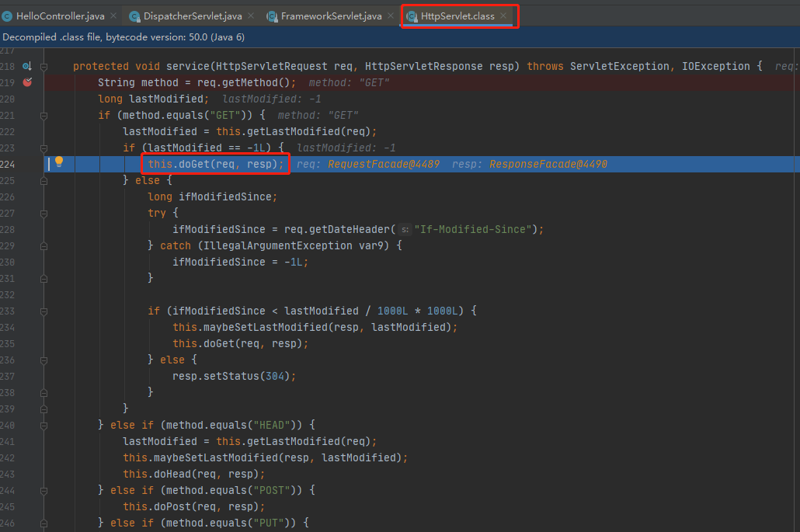Click the inline debug value RequestFacade@4489
800x532 pixels.
pos(384,164)
